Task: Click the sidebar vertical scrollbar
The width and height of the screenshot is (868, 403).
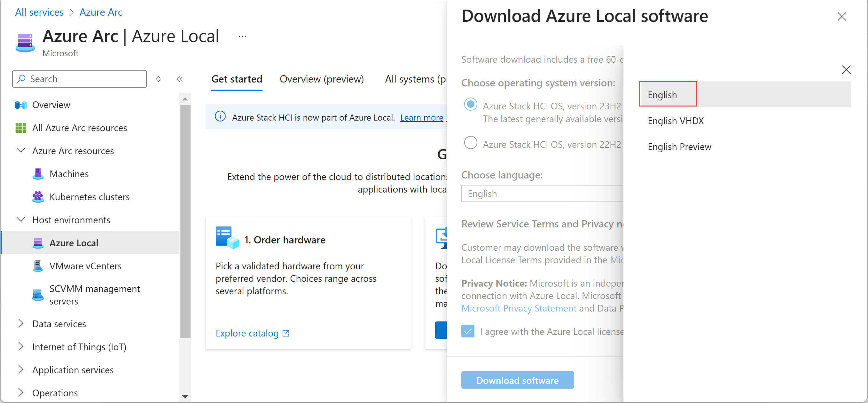Action: [x=185, y=219]
